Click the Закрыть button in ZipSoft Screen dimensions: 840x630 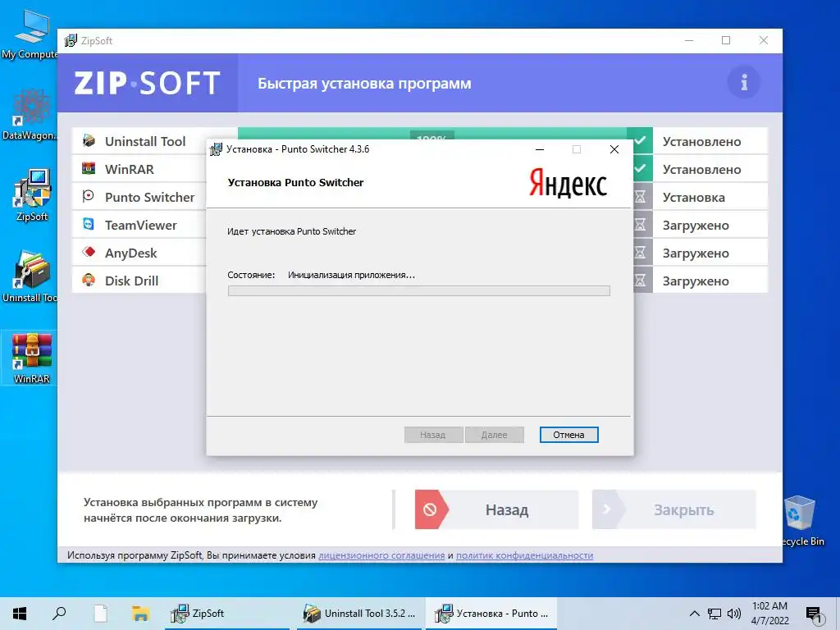click(674, 509)
